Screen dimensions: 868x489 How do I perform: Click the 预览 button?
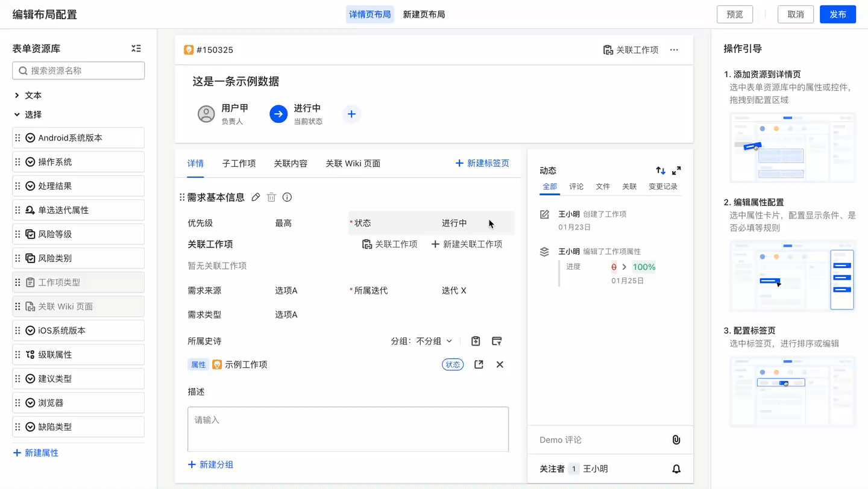[735, 14]
